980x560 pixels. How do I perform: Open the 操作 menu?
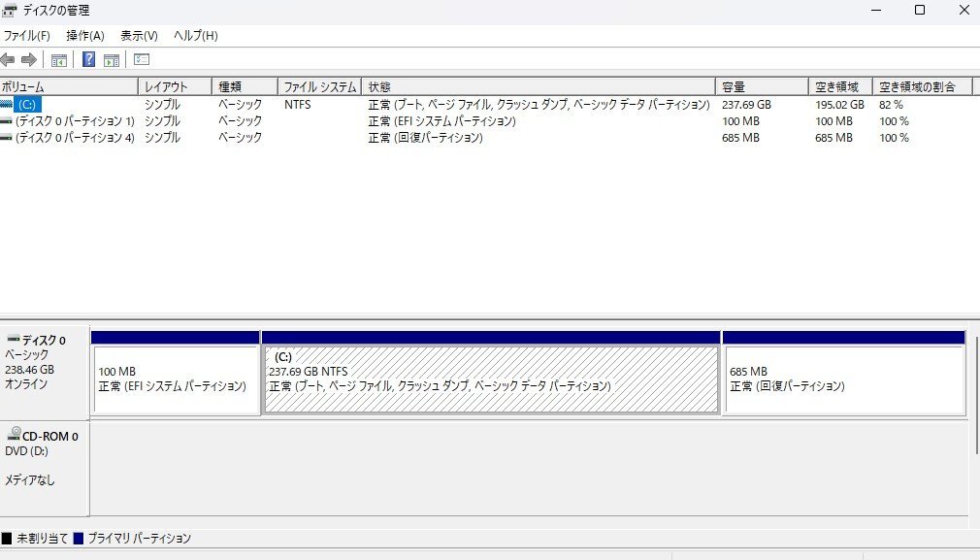click(86, 35)
